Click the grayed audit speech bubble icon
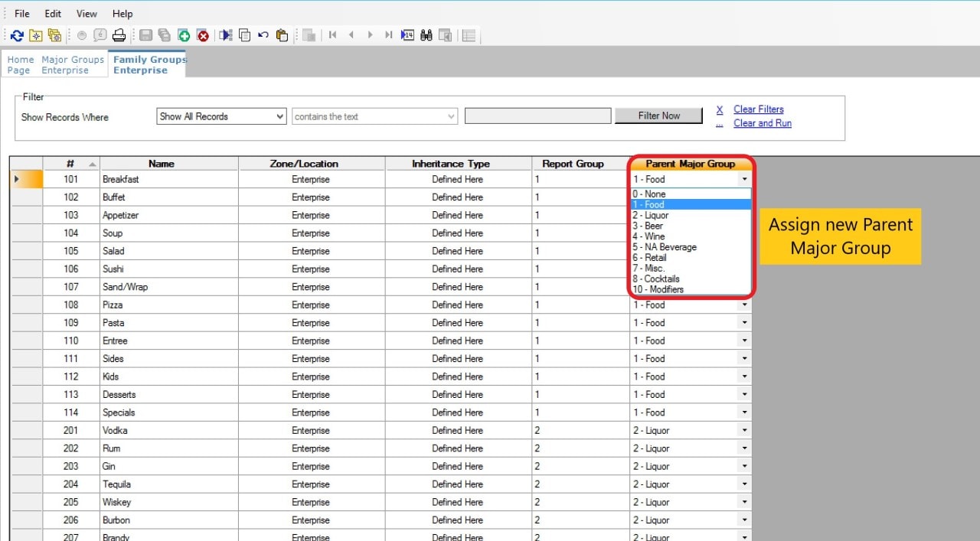The width and height of the screenshot is (980, 541). (100, 35)
